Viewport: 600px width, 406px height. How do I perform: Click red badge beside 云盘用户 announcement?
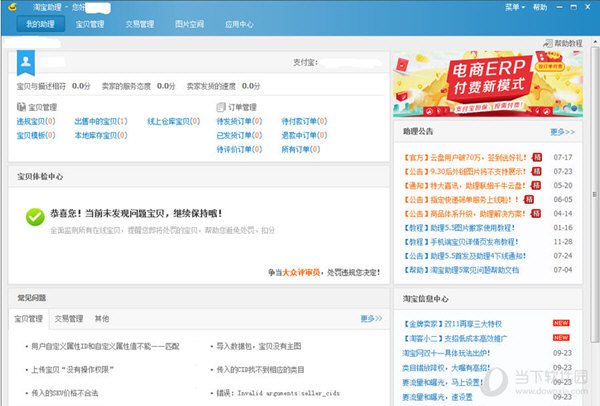click(x=537, y=157)
